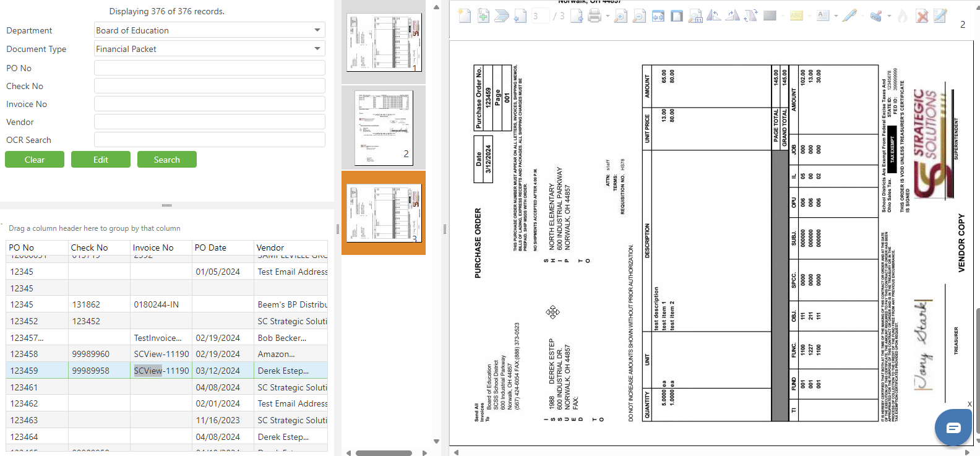This screenshot has height=456, width=980.
Task: Go to the next page in viewer
Action: pyautogui.click(x=577, y=16)
